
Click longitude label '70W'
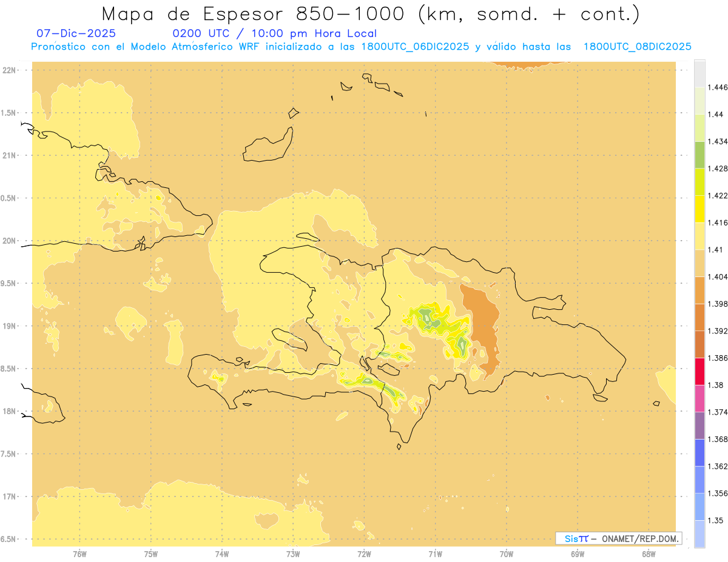(507, 554)
